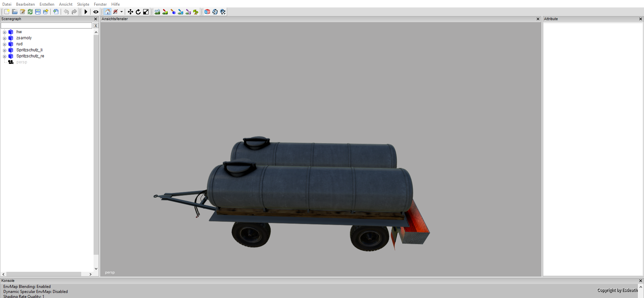
Task: Expand the zsamoly tree node
Action: [x=5, y=38]
